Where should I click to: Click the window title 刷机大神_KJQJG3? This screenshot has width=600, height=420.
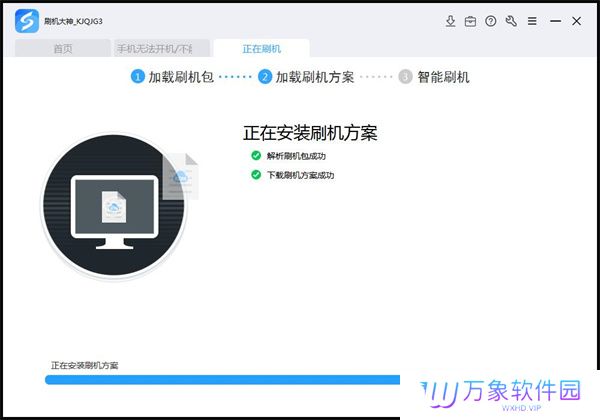tap(73, 21)
